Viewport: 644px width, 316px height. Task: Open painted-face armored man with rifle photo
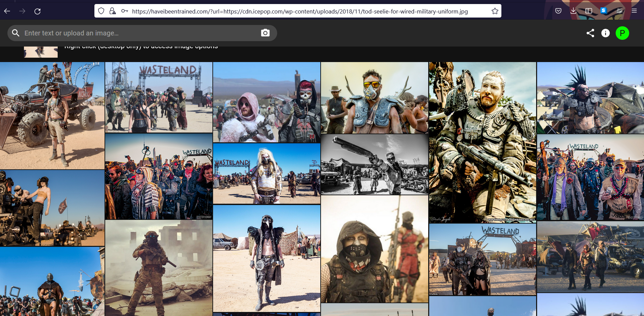pyautogui.click(x=482, y=142)
